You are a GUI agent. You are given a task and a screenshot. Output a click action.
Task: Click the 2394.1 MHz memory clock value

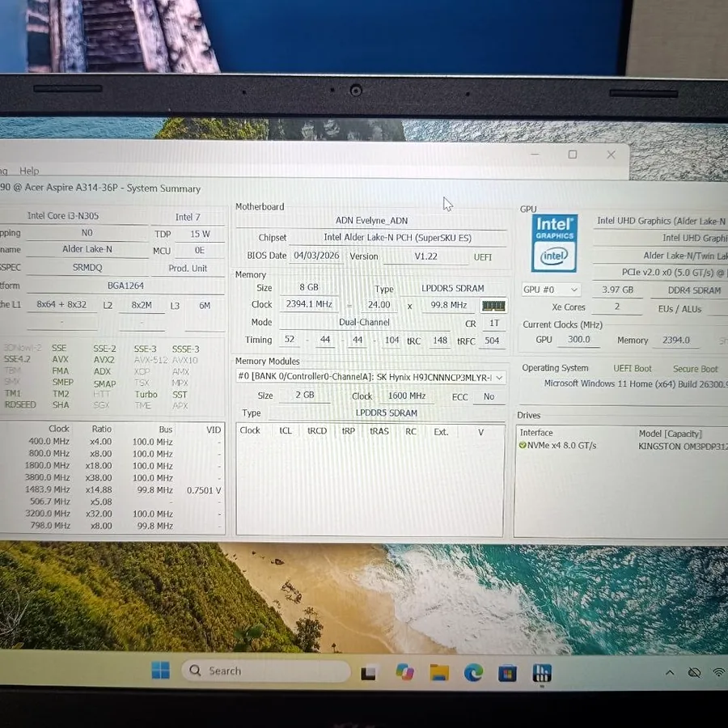point(309,304)
